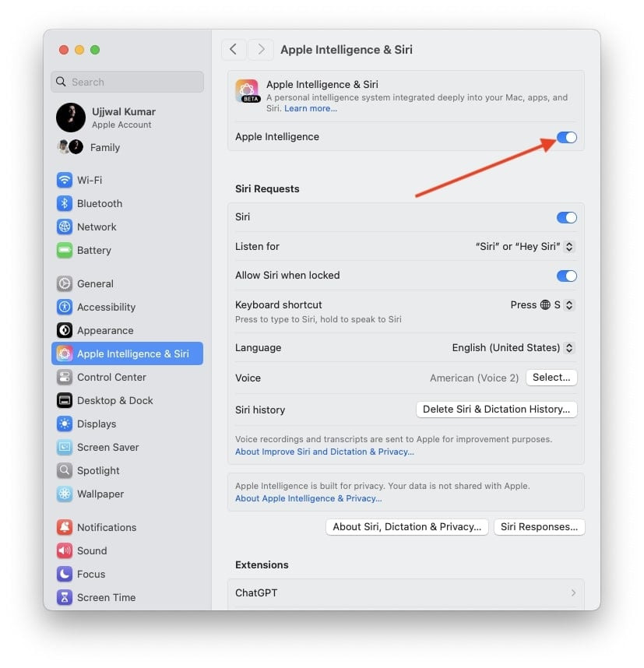Click the Search field
644x668 pixels.
click(127, 82)
